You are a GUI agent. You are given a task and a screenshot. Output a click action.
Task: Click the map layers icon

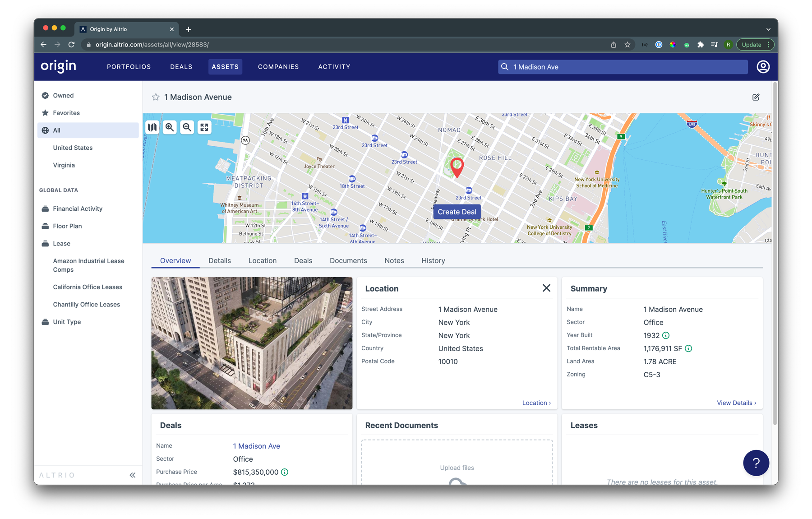click(x=152, y=127)
